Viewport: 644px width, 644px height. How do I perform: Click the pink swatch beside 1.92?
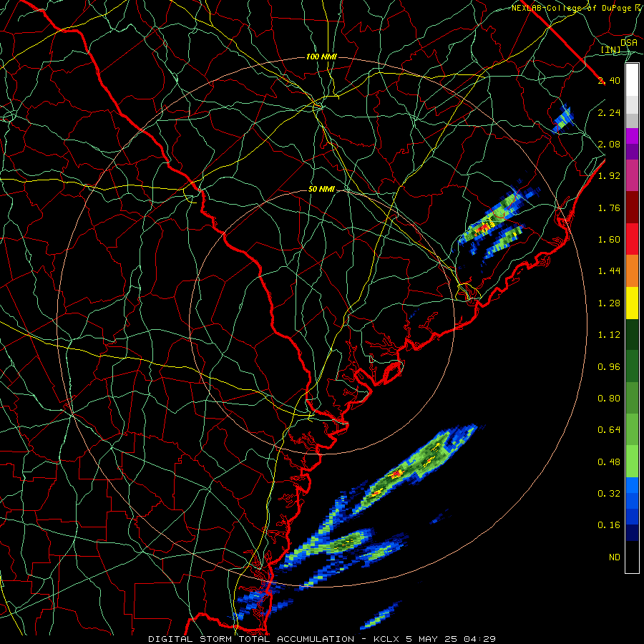point(632,176)
